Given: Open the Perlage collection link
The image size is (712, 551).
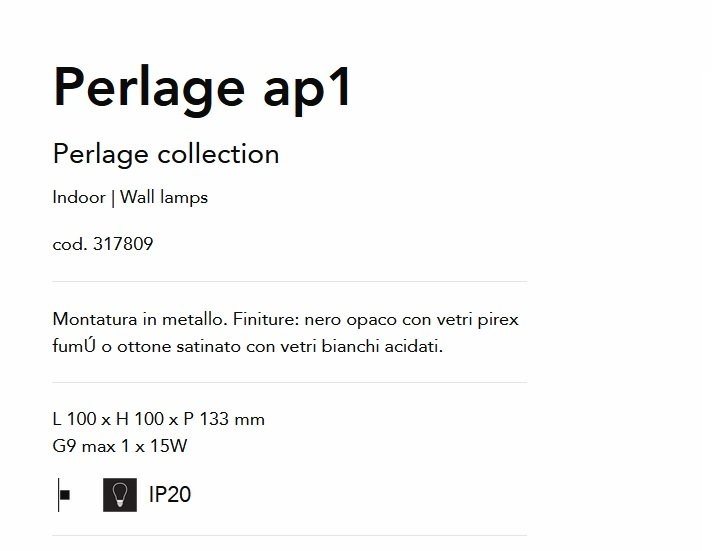Looking at the screenshot, I should (166, 154).
